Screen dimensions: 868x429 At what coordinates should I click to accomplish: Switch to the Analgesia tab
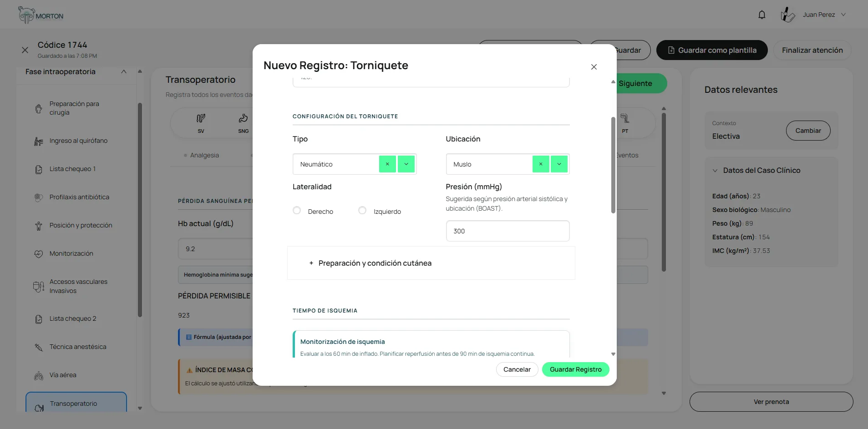point(204,155)
